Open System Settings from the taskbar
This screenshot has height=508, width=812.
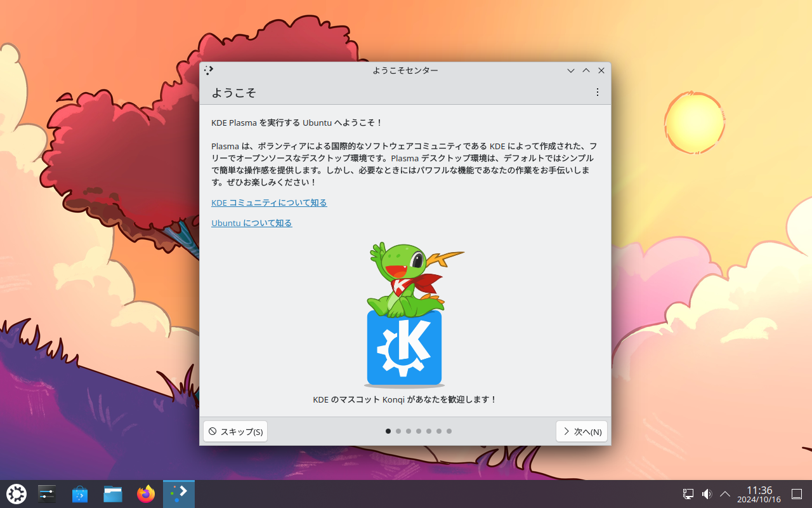[46, 493]
